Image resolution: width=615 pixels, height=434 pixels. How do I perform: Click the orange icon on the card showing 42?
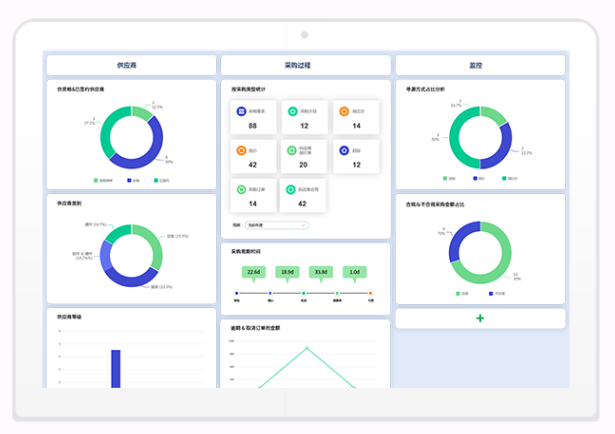[241, 151]
